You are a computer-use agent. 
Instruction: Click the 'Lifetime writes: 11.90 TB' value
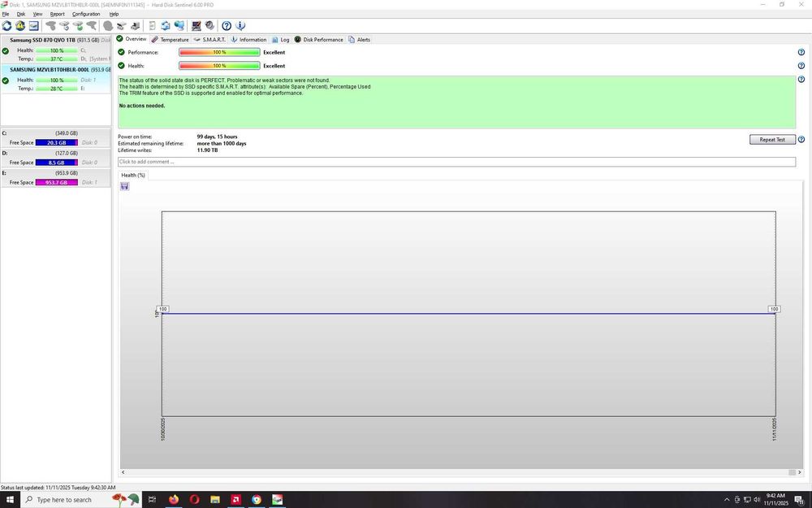tap(207, 150)
